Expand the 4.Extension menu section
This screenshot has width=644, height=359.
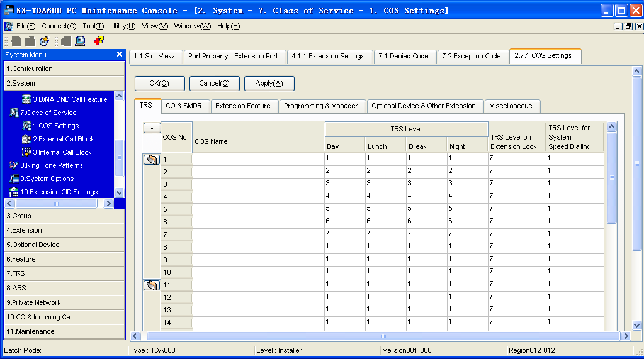[x=64, y=230]
